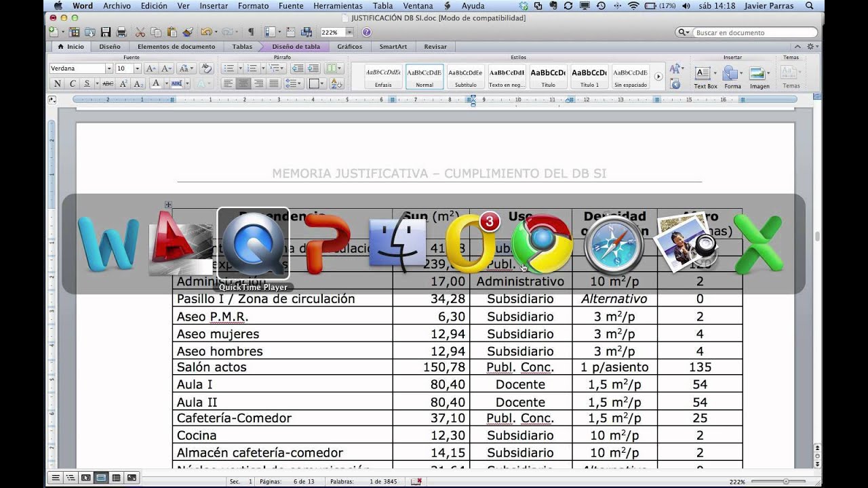Screen dimensions: 868x488
Task: Collapse the ribbon with the chevron
Action: pyautogui.click(x=797, y=47)
